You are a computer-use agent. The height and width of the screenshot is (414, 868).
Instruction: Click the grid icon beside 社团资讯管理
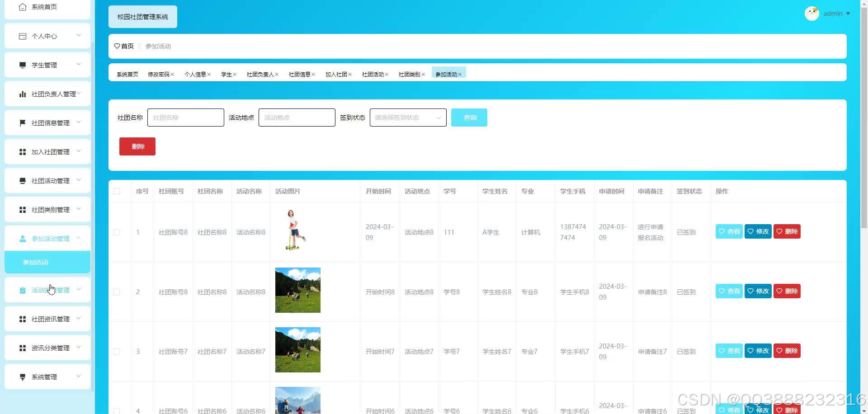23,319
